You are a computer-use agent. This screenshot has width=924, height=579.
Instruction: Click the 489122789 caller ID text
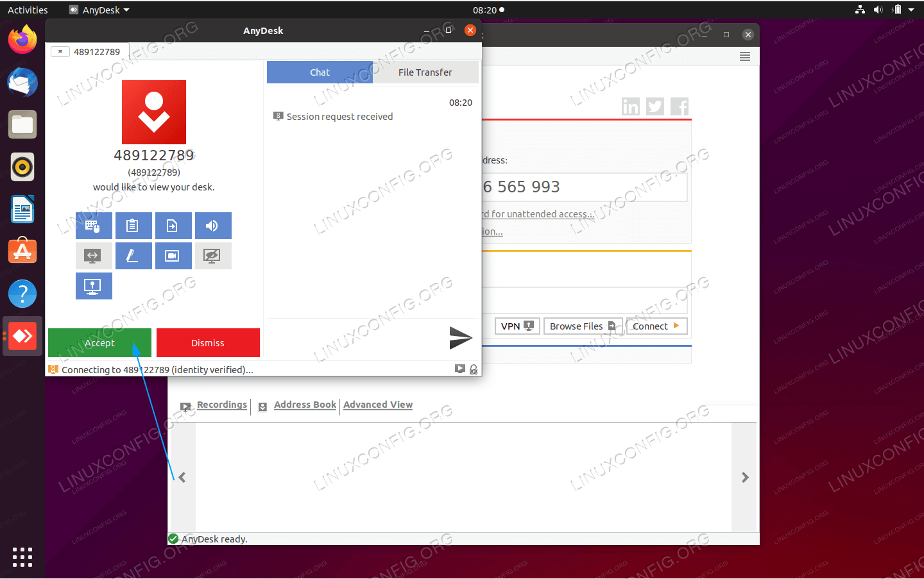(154, 155)
